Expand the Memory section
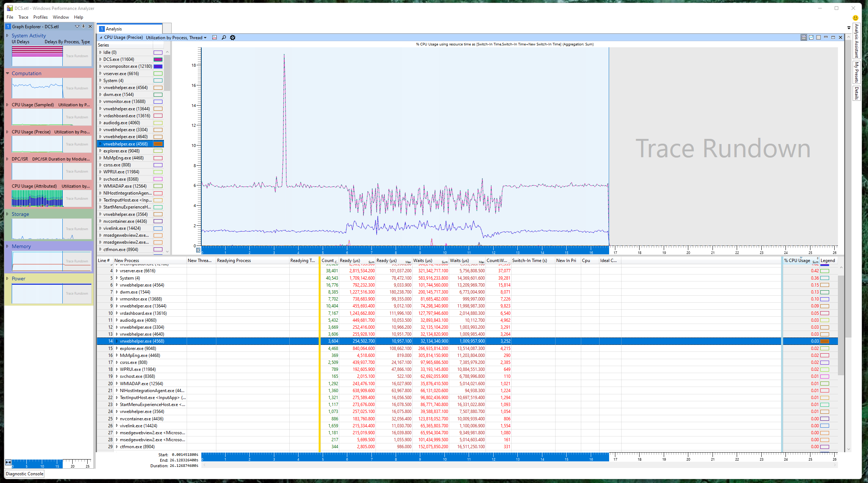 [x=7, y=246]
